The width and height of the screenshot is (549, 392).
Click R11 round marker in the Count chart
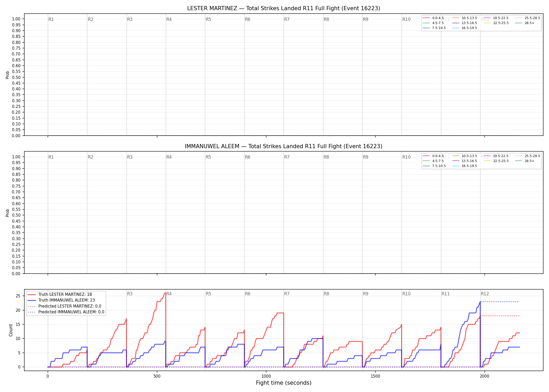point(446,294)
